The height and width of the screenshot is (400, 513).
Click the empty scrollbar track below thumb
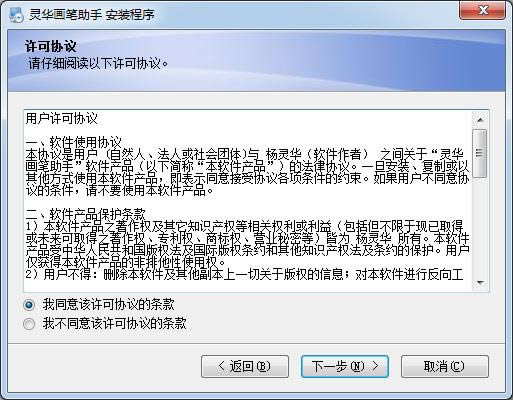click(480, 227)
